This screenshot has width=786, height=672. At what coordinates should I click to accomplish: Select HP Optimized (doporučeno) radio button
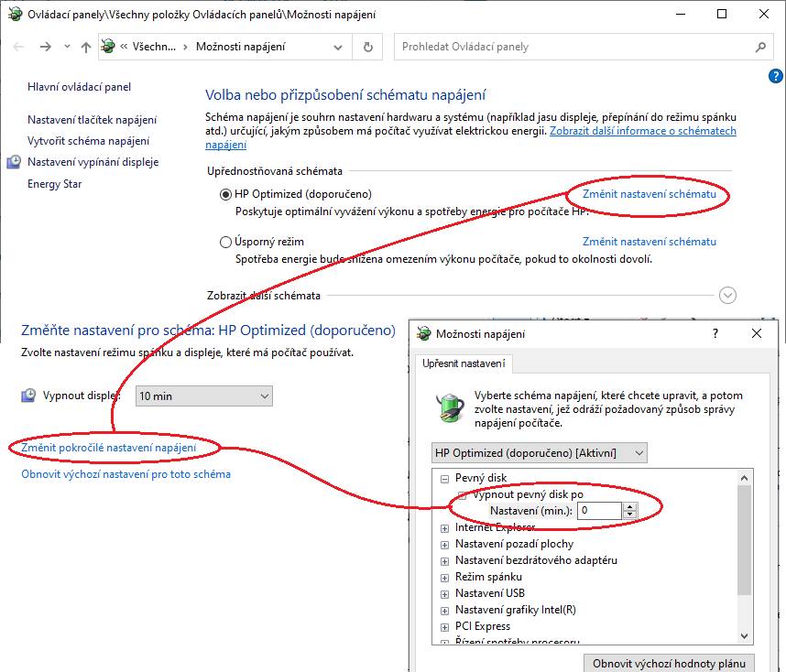point(225,194)
